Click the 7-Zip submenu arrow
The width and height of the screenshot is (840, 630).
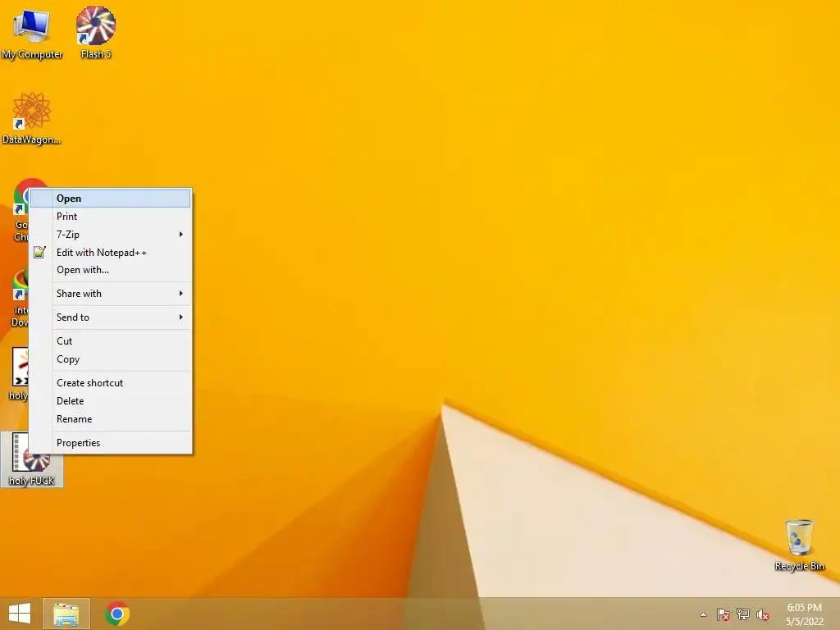point(181,234)
